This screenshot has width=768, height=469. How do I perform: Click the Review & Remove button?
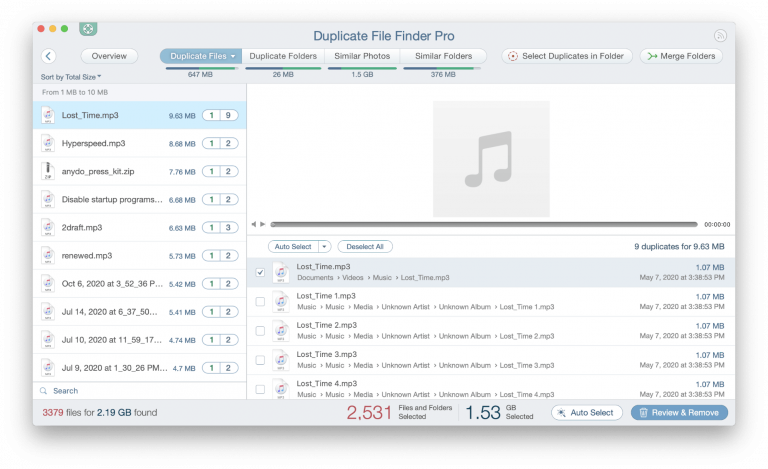tap(679, 413)
